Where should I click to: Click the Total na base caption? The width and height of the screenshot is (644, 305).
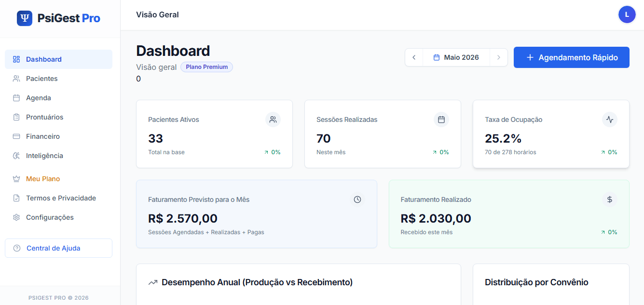pyautogui.click(x=166, y=152)
